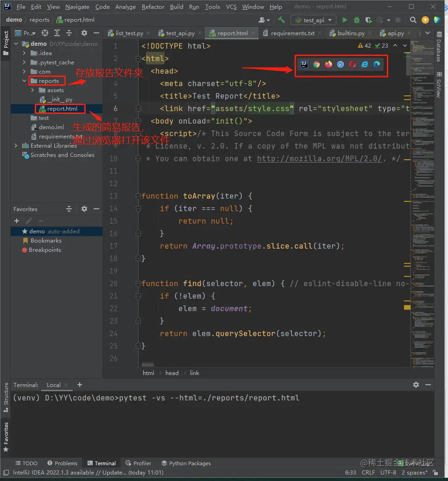Open Terminal settings gear icon
Screen dimensions: 448x481
coord(416,385)
